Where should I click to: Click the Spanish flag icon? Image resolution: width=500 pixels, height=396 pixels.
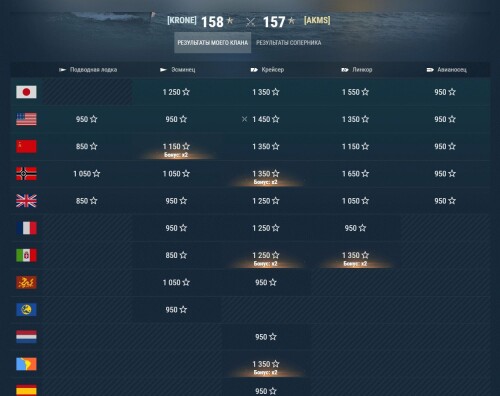[x=26, y=390]
